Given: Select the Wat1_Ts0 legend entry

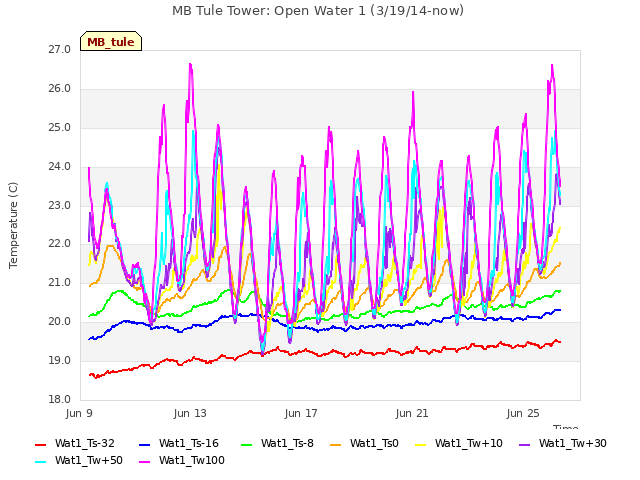Looking at the screenshot, I should coord(364,443).
